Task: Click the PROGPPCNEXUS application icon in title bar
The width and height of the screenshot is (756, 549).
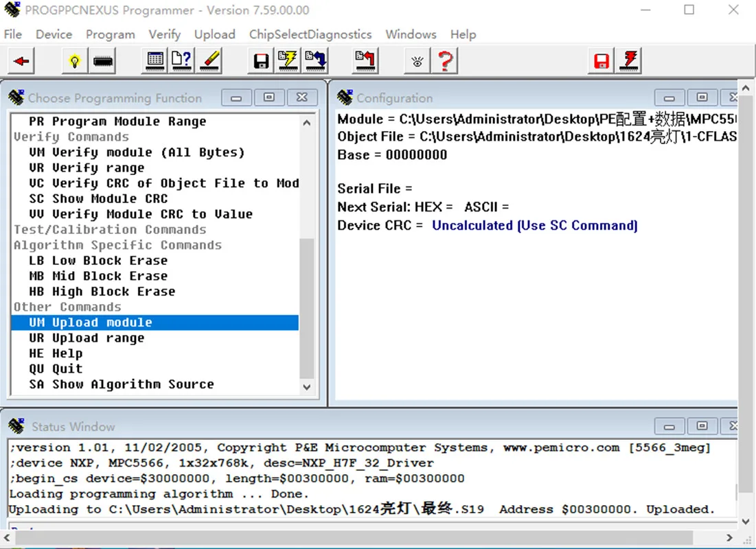Action: [12, 10]
